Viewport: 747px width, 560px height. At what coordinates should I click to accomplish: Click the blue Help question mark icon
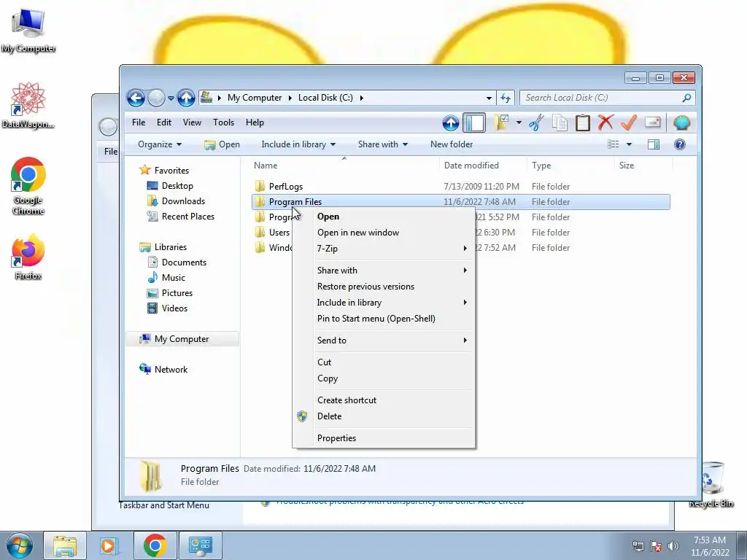(680, 144)
